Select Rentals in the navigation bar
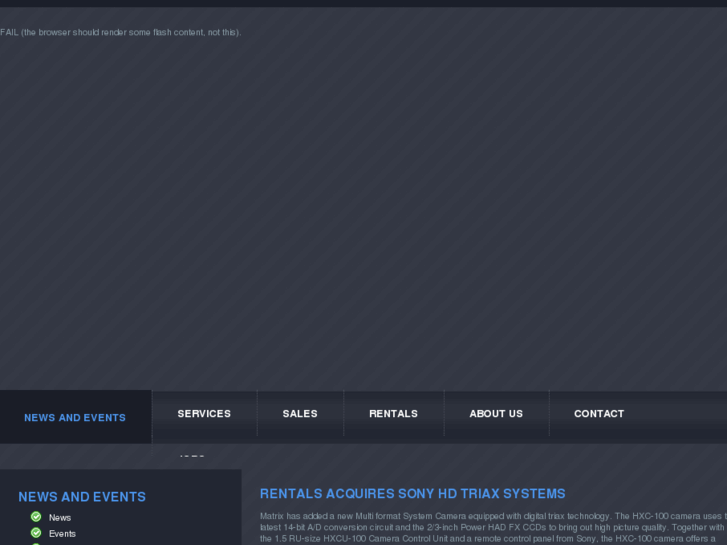This screenshot has height=545, width=727. point(393,414)
